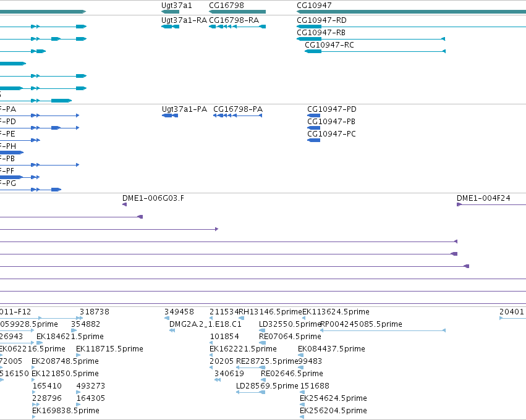Select the Ugt37a1 gene label
Screen dimensions: 526x420
tap(176, 6)
